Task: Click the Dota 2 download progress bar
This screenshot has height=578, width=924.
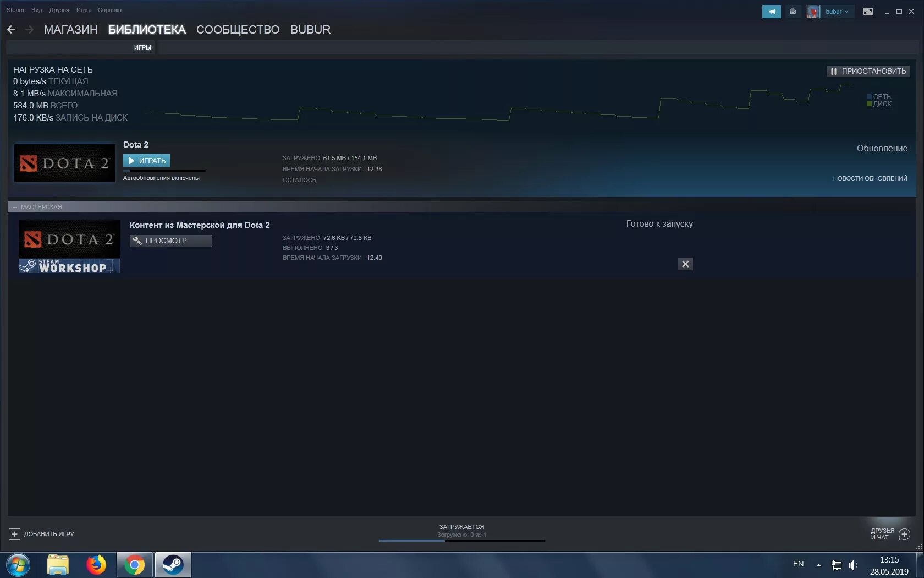Action: click(164, 171)
